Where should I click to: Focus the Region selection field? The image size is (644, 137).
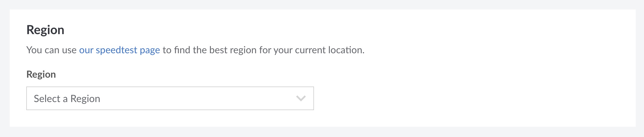click(170, 98)
